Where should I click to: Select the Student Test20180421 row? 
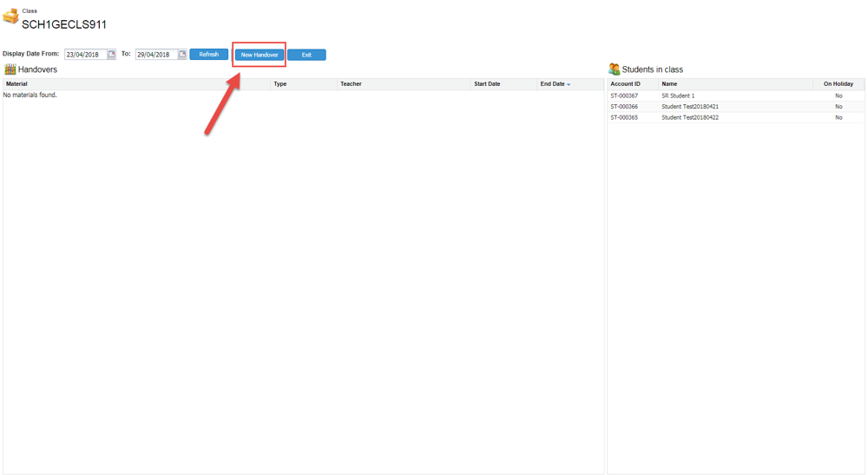coord(689,107)
